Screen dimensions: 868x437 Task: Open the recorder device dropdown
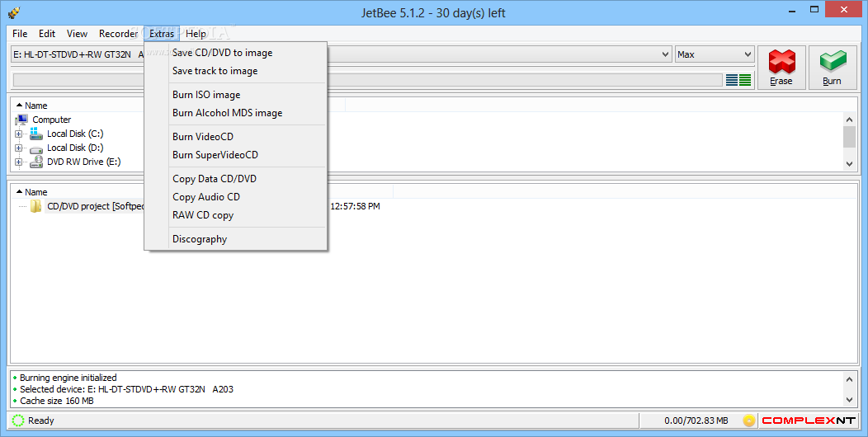665,54
